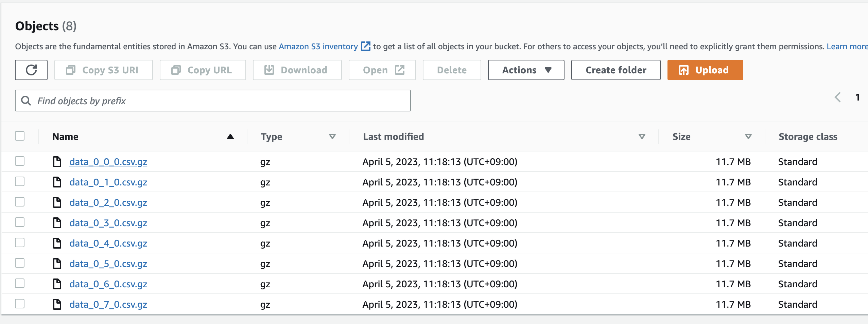Check the box next to data_0_7_0.csv.gz
This screenshot has height=324, width=868.
(20, 304)
